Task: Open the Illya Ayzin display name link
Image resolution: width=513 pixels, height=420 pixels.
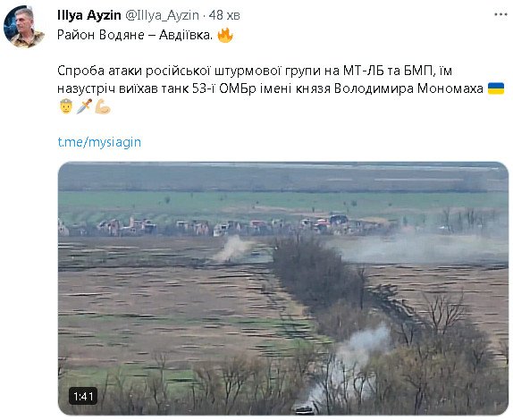Action: point(89,15)
